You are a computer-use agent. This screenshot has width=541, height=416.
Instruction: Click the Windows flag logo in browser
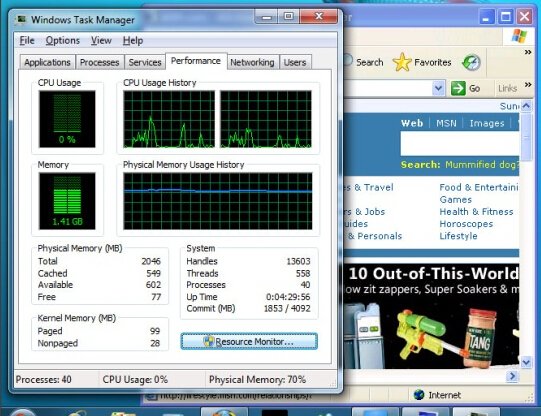(520, 36)
